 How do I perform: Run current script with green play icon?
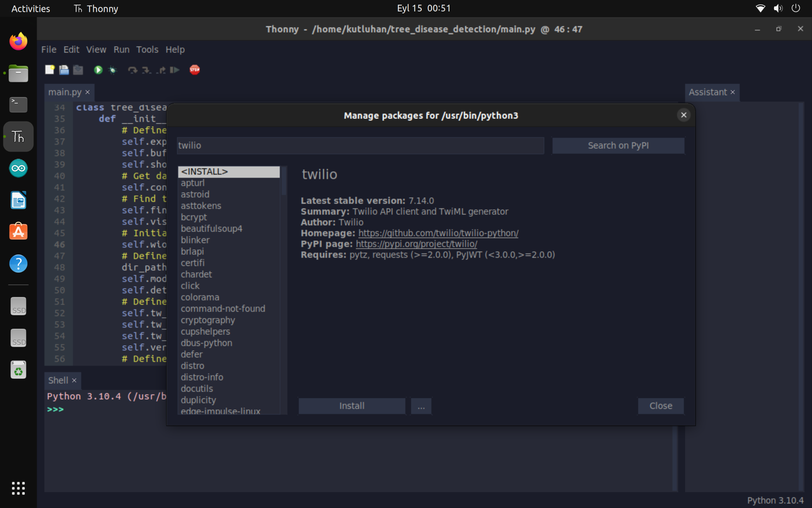click(98, 70)
